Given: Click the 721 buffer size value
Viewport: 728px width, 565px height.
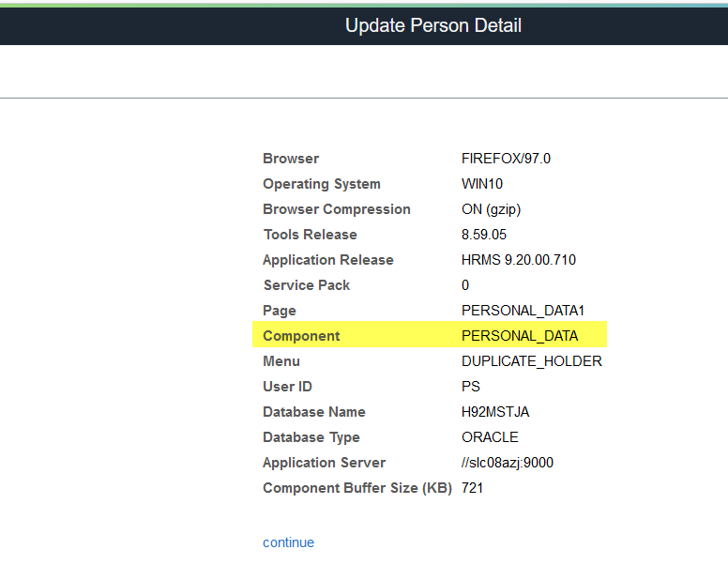Looking at the screenshot, I should coord(472,488).
